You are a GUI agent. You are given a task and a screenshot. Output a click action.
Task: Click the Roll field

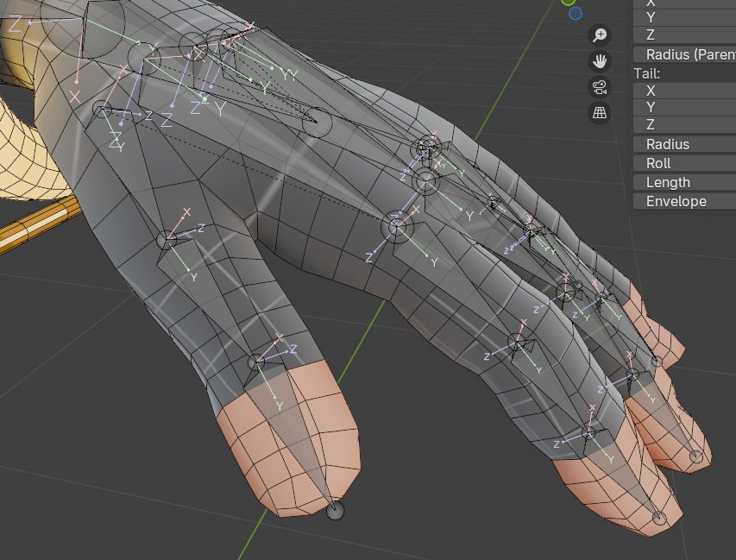point(685,163)
